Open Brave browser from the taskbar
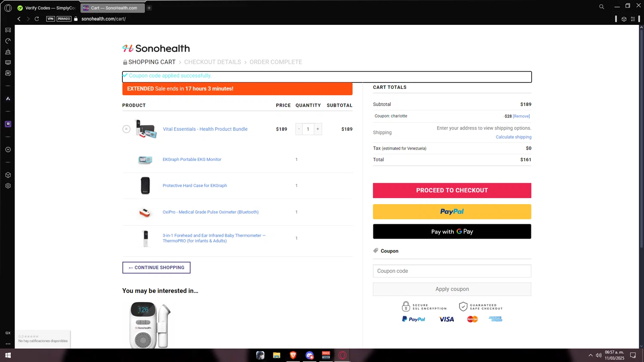Screen dimensions: 644x362 click(293, 355)
